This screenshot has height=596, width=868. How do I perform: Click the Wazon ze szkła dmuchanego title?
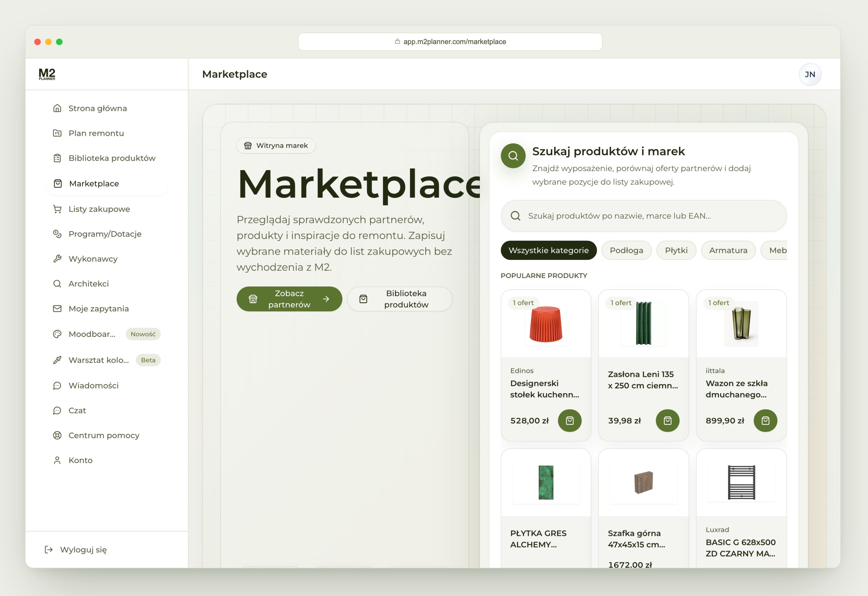(737, 389)
